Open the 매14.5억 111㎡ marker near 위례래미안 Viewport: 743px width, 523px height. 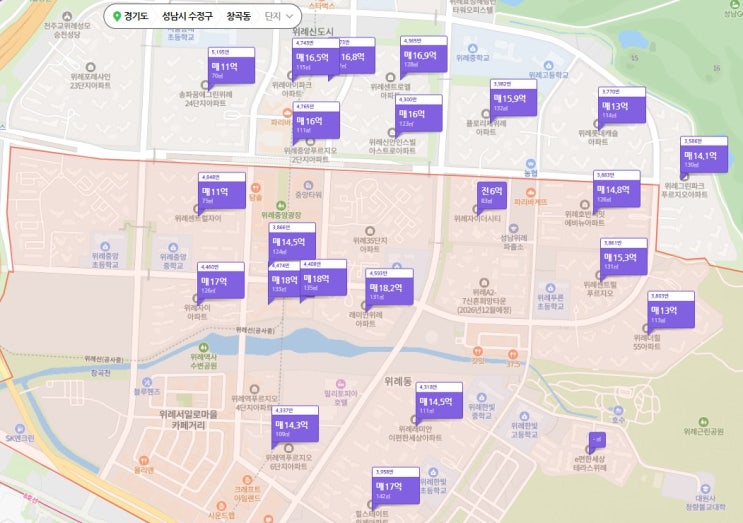point(439,401)
